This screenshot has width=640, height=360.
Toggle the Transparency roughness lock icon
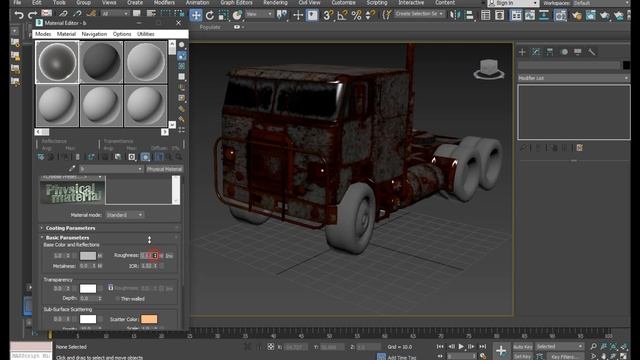(x=111, y=288)
